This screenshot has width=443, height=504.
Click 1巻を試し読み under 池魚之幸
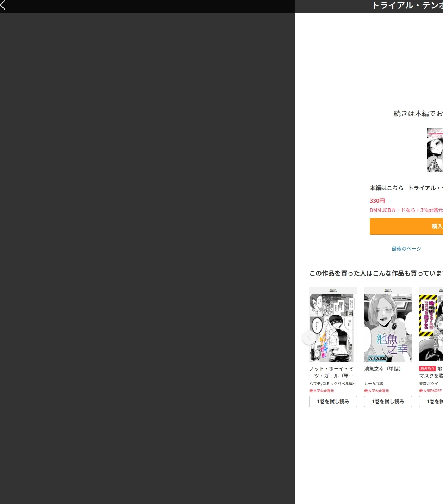click(x=388, y=402)
